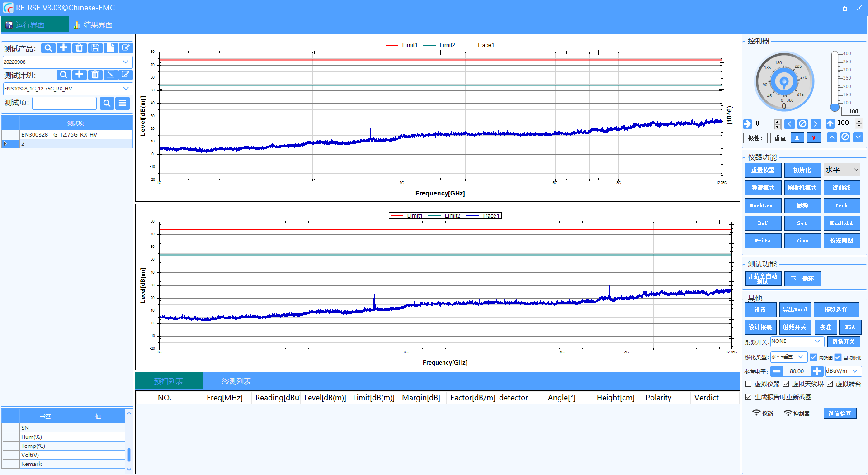Viewport: 868px width, 475px height.
Task: Toggle the 虚拟转台 checkbox
Action: [830, 384]
